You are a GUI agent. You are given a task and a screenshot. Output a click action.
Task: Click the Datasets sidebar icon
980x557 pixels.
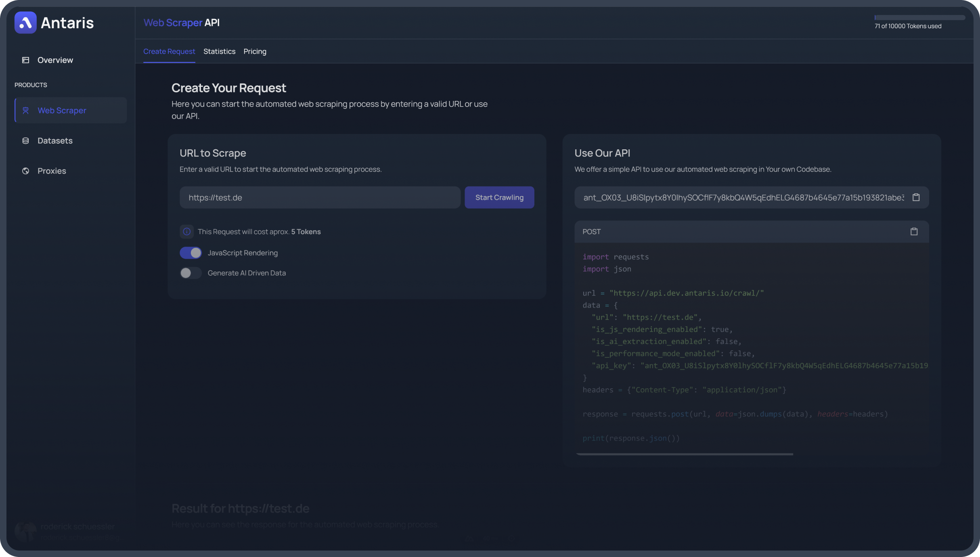[25, 140]
